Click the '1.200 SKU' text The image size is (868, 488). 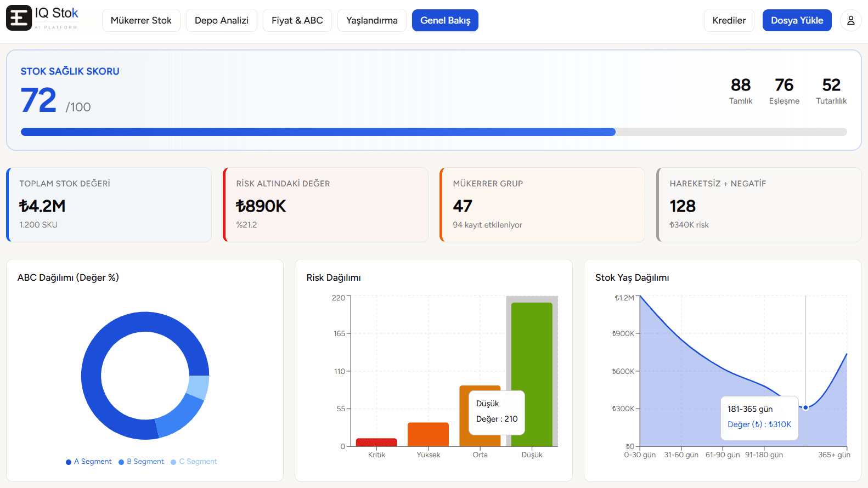pos(38,225)
